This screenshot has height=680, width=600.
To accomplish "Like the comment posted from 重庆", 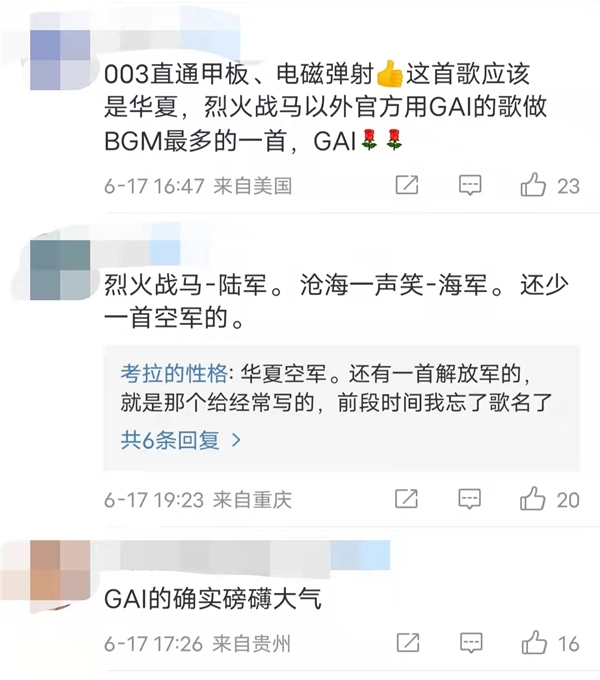I will click(532, 498).
